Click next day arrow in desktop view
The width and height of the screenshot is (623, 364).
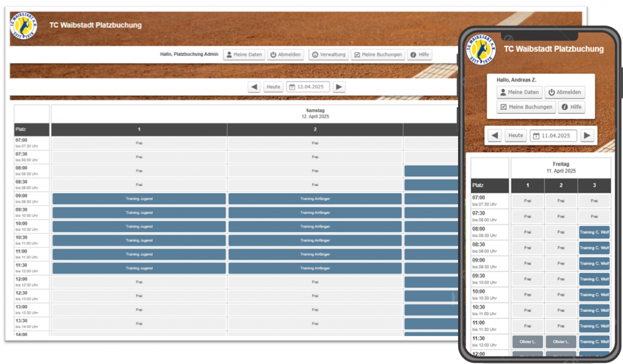[339, 87]
